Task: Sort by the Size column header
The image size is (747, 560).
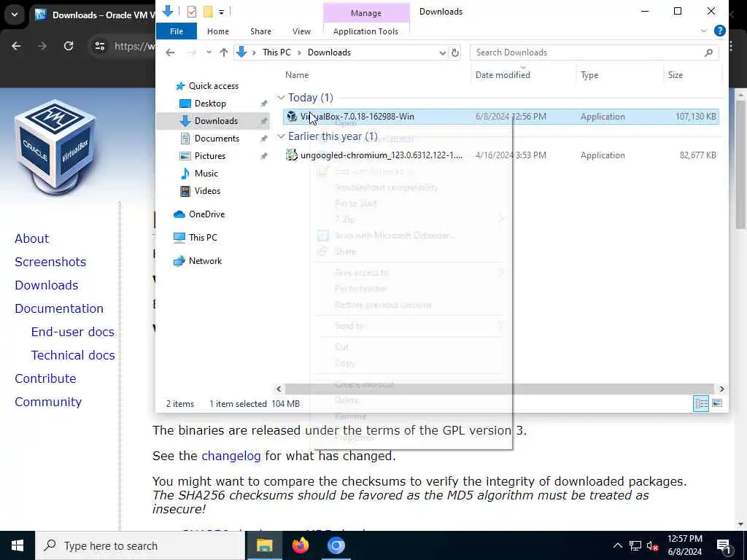Action: pos(675,75)
